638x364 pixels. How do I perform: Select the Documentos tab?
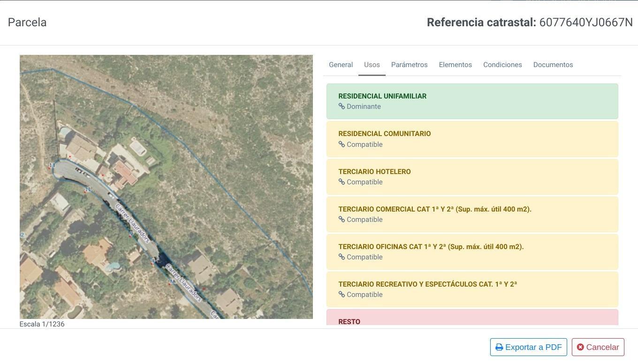[553, 65]
